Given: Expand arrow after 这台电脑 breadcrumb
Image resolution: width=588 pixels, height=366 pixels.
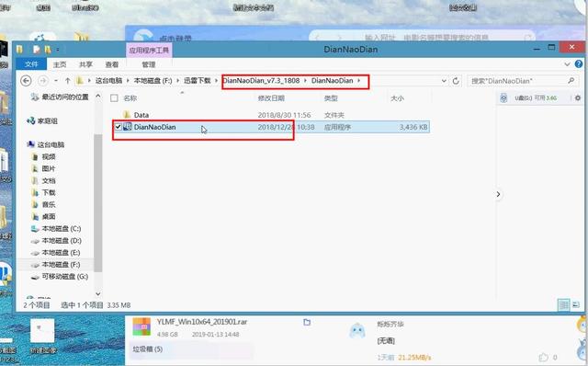Looking at the screenshot, I should pos(129,80).
